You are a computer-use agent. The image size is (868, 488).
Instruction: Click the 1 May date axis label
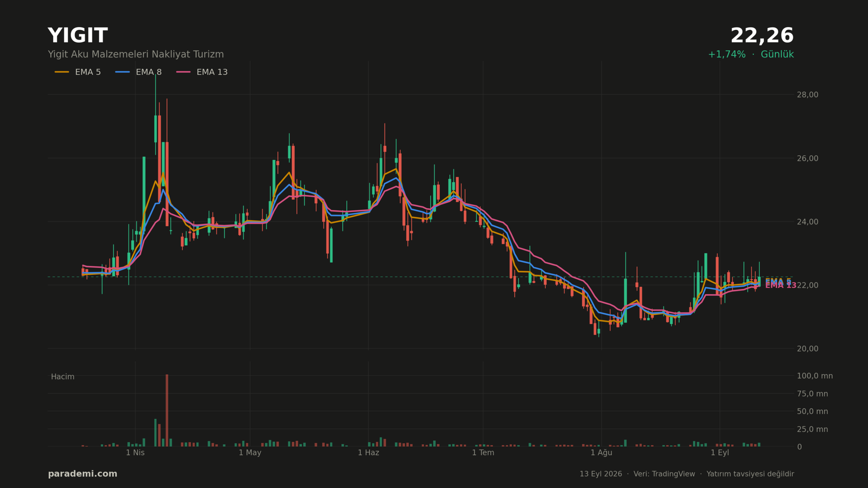click(250, 453)
